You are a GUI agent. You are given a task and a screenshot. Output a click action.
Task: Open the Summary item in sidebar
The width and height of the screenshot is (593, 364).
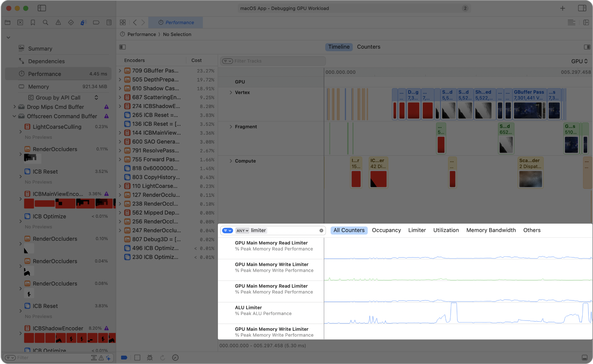pos(40,49)
